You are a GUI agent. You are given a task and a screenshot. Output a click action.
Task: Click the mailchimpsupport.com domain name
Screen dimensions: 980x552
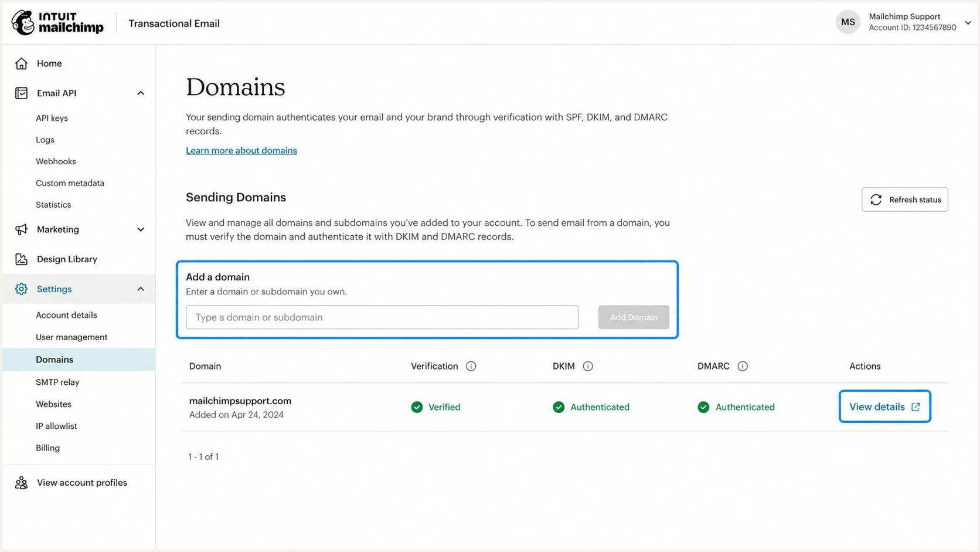240,401
